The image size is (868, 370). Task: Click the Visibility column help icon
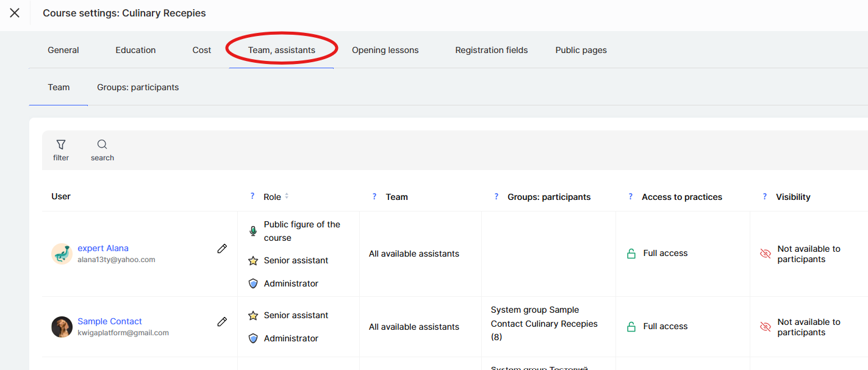pyautogui.click(x=765, y=196)
